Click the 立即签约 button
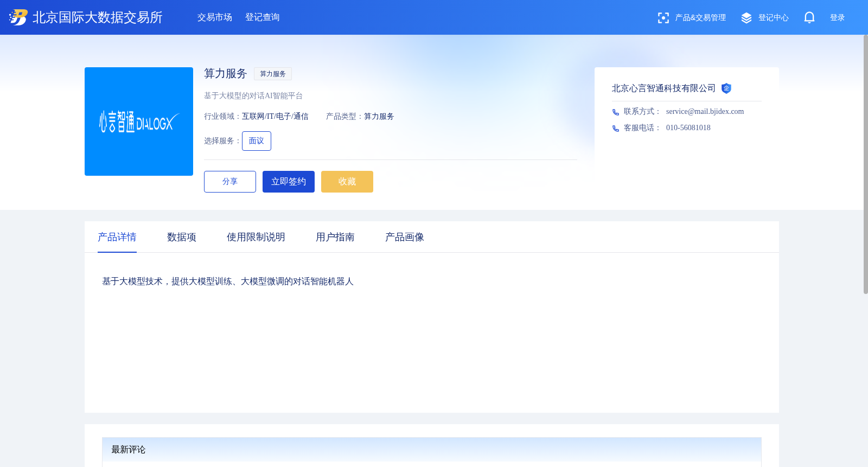This screenshot has width=868, height=467. [x=289, y=182]
